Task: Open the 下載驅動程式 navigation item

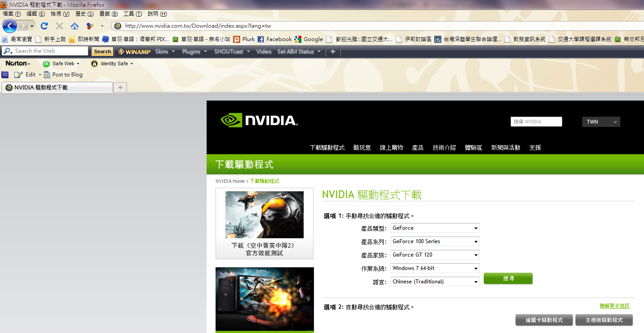Action: (327, 148)
